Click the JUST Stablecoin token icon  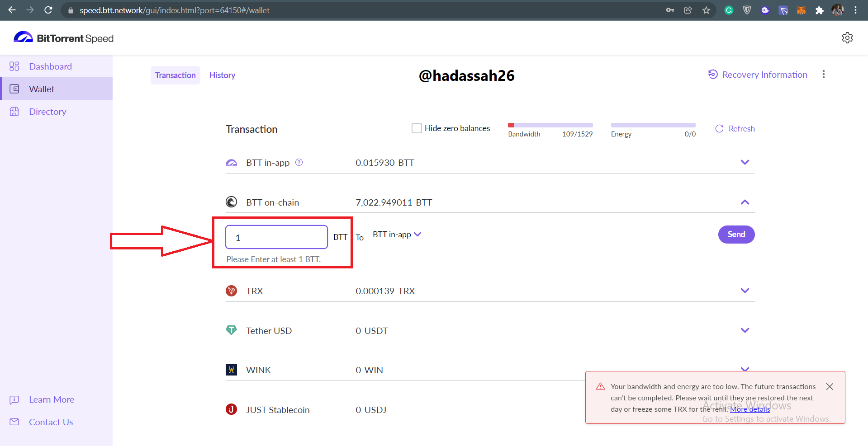coord(231,409)
